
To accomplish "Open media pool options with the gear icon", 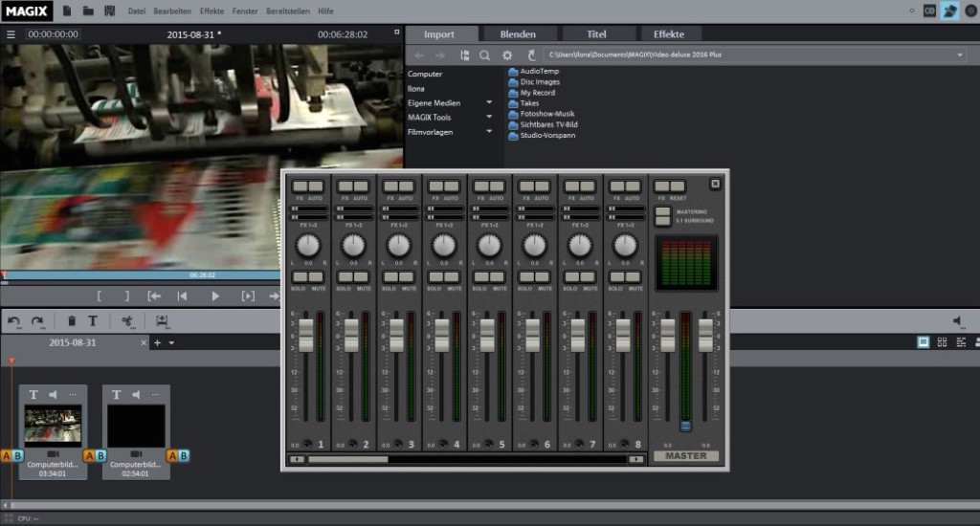I will (507, 55).
